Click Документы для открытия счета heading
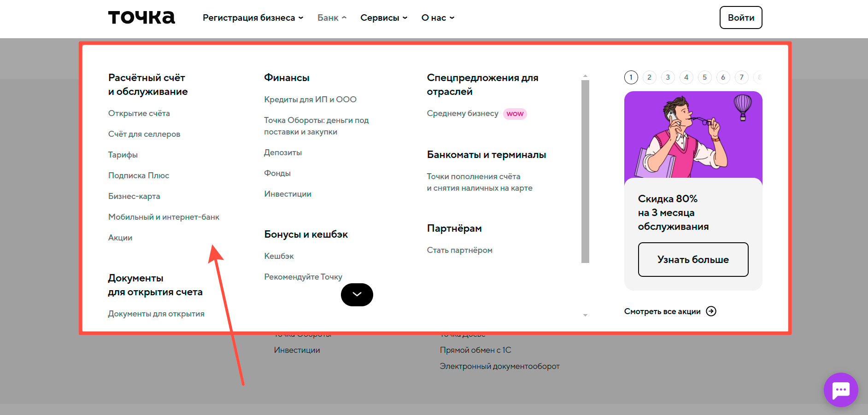 click(x=155, y=285)
